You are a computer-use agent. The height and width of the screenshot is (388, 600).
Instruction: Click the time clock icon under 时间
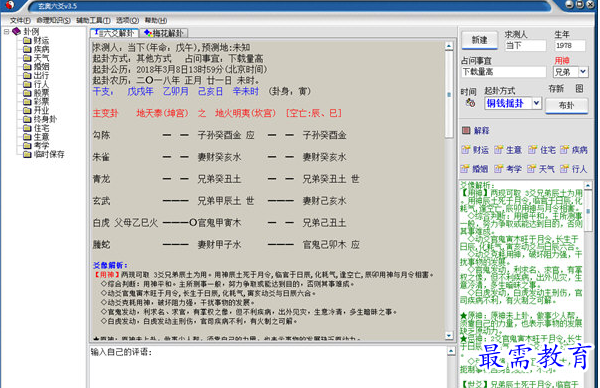tap(470, 103)
